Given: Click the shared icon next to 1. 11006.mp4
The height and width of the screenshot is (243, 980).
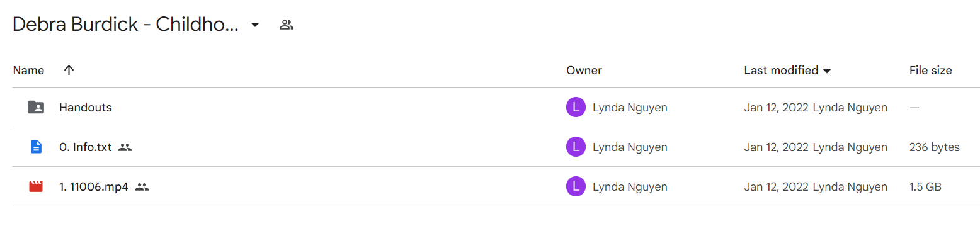Looking at the screenshot, I should point(142,187).
